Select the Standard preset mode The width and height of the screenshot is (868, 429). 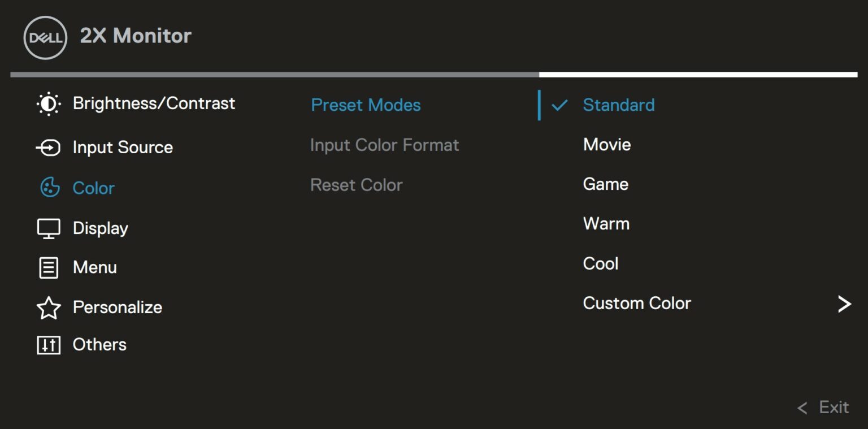(x=619, y=105)
